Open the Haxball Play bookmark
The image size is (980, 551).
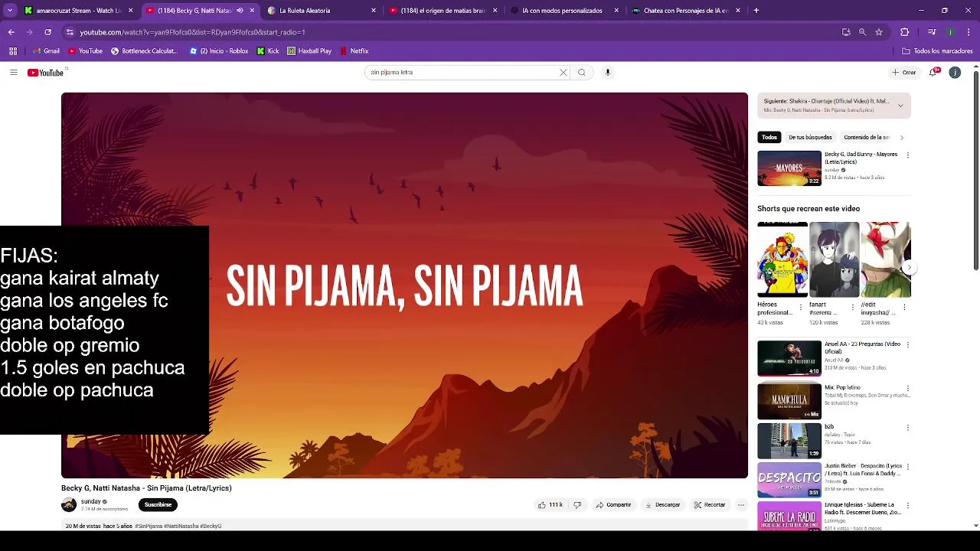(x=309, y=51)
